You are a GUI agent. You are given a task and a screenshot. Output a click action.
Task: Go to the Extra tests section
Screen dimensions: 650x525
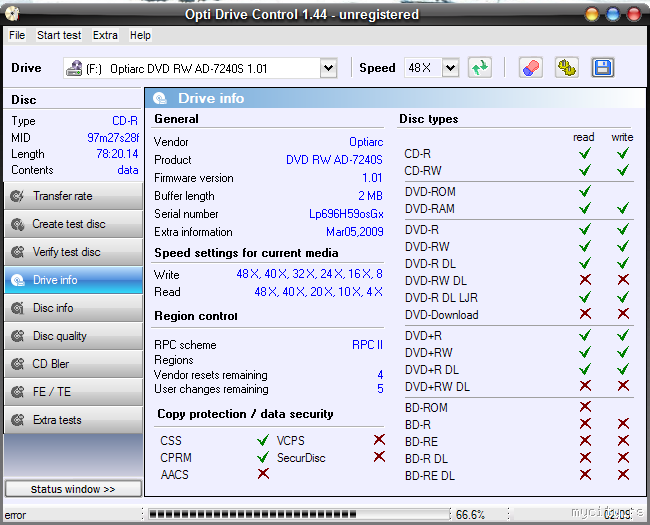(73, 420)
